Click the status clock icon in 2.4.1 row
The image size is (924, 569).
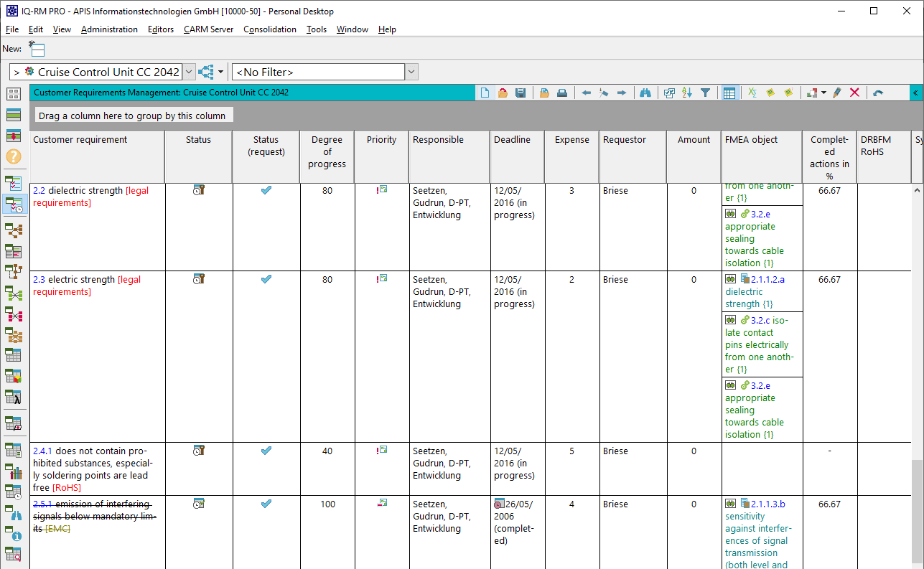pyautogui.click(x=199, y=451)
